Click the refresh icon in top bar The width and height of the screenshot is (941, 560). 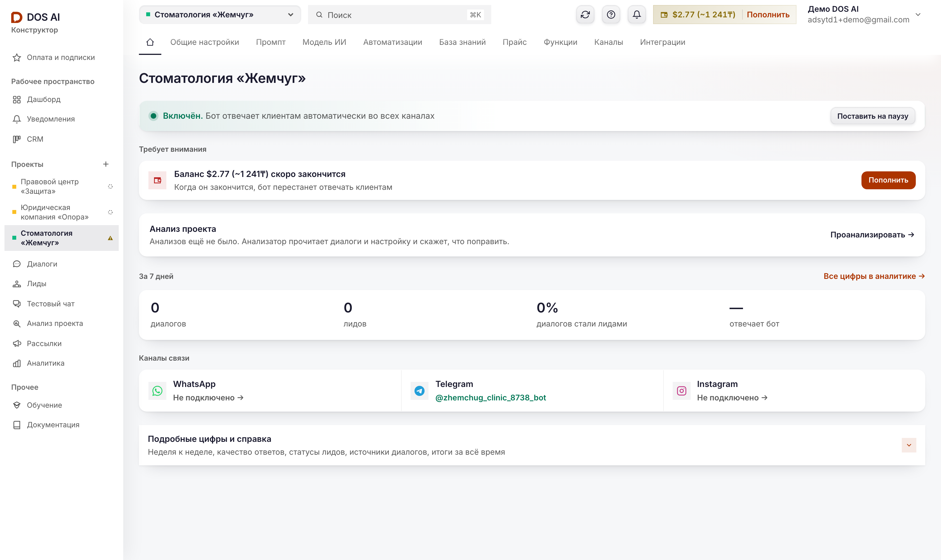click(585, 15)
